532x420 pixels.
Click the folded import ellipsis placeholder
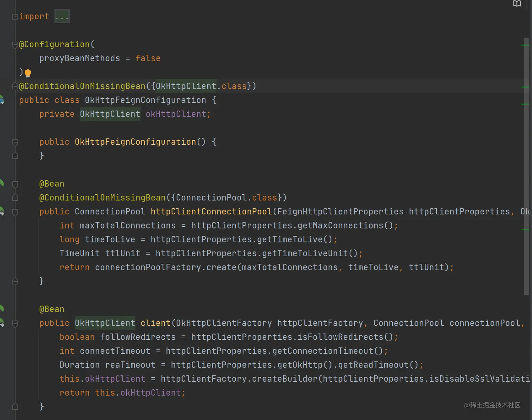click(x=62, y=17)
